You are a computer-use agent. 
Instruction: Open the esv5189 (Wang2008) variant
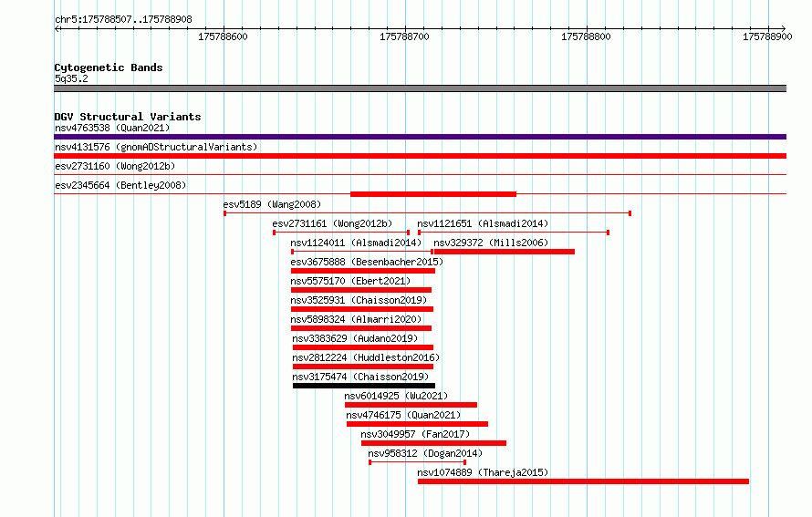coord(272,204)
